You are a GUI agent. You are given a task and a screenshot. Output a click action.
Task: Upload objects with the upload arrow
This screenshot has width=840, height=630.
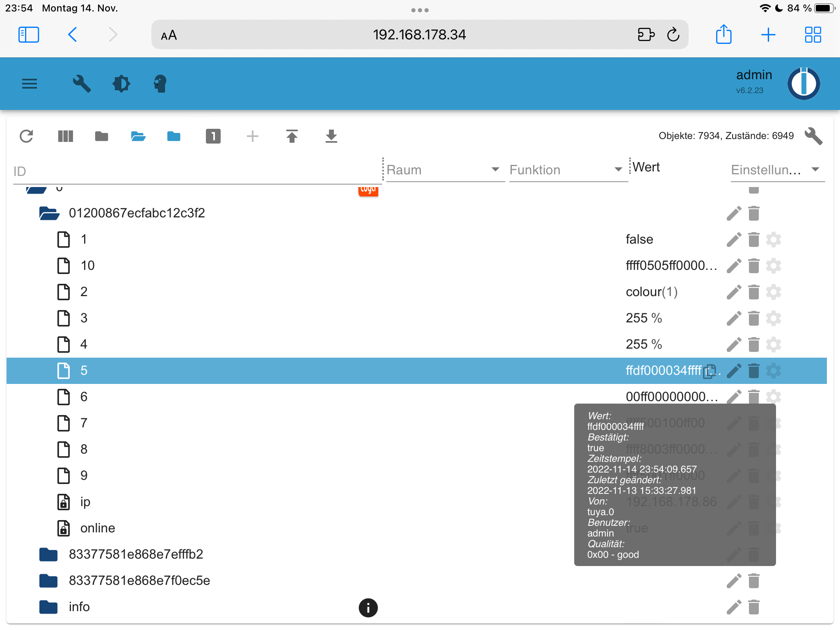292,136
